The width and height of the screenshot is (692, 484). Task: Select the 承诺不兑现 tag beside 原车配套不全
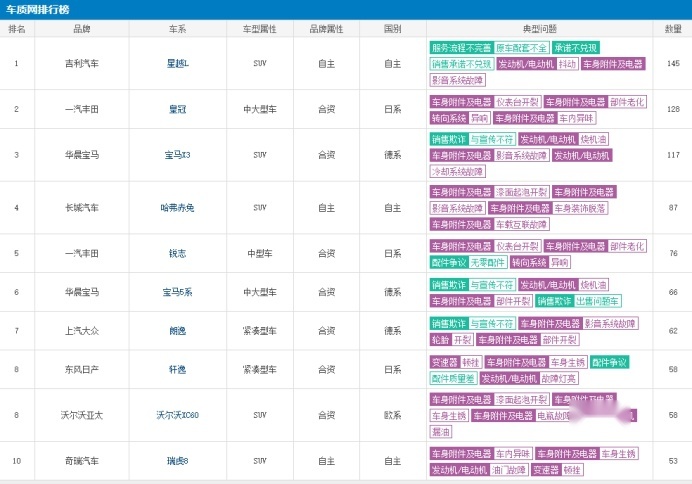575,48
